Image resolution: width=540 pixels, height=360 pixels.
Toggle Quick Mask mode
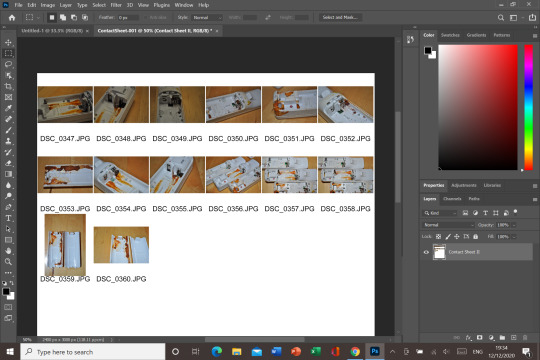[x=8, y=307]
